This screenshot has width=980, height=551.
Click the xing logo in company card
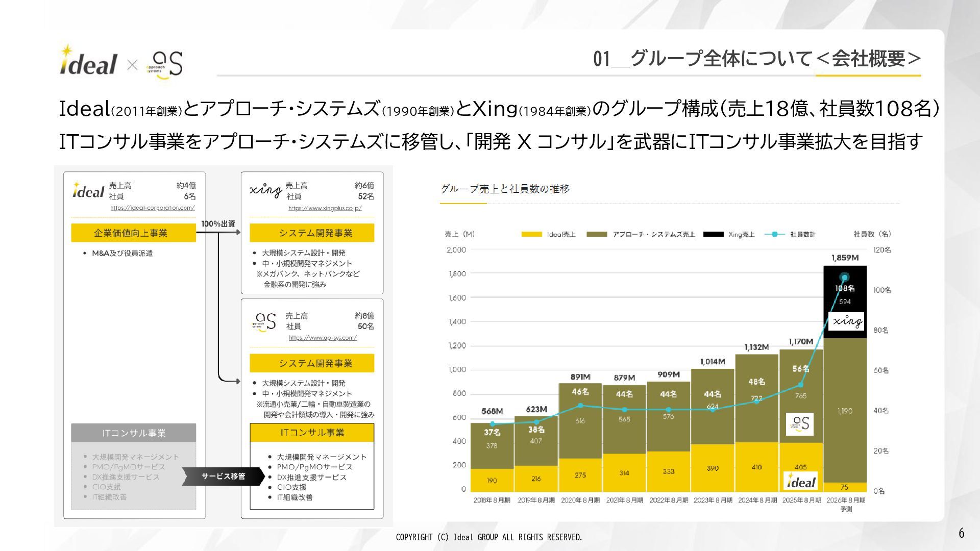[265, 190]
